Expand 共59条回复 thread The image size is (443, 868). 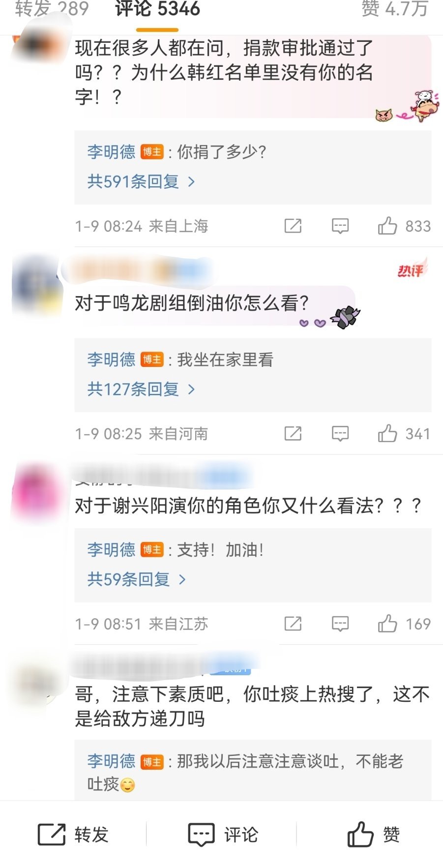(137, 579)
